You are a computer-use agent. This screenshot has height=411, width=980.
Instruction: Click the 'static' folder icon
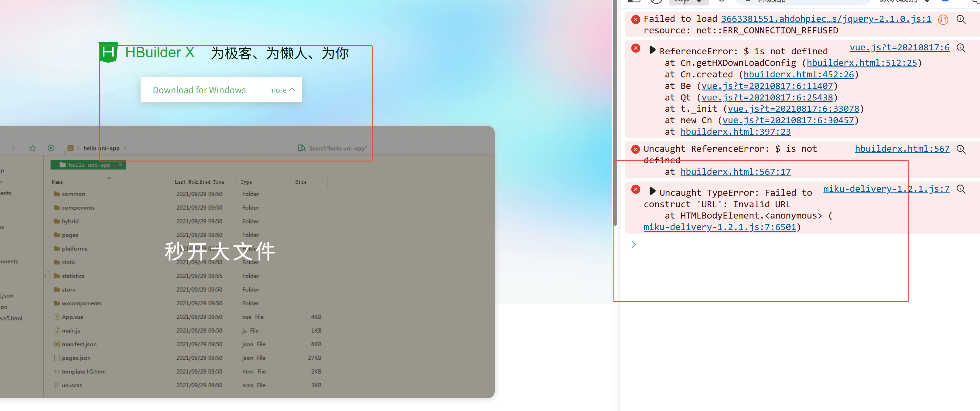click(57, 262)
